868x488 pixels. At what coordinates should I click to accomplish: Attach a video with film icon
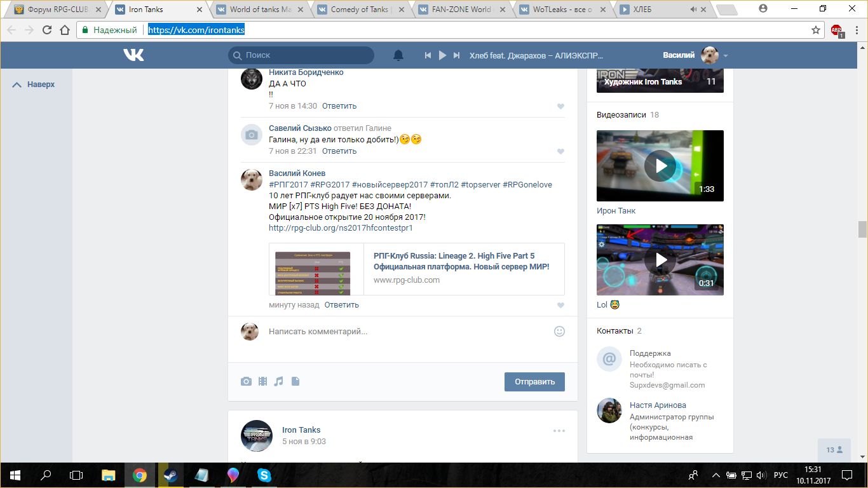262,381
